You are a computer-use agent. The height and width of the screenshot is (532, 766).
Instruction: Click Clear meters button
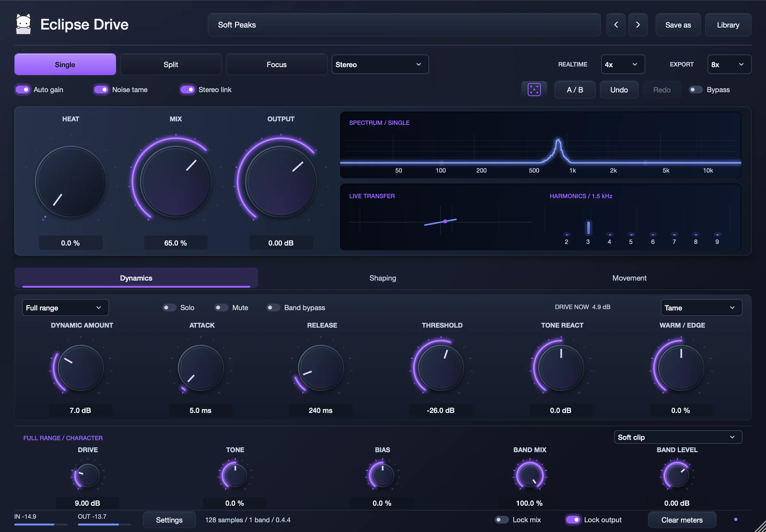coord(682,520)
